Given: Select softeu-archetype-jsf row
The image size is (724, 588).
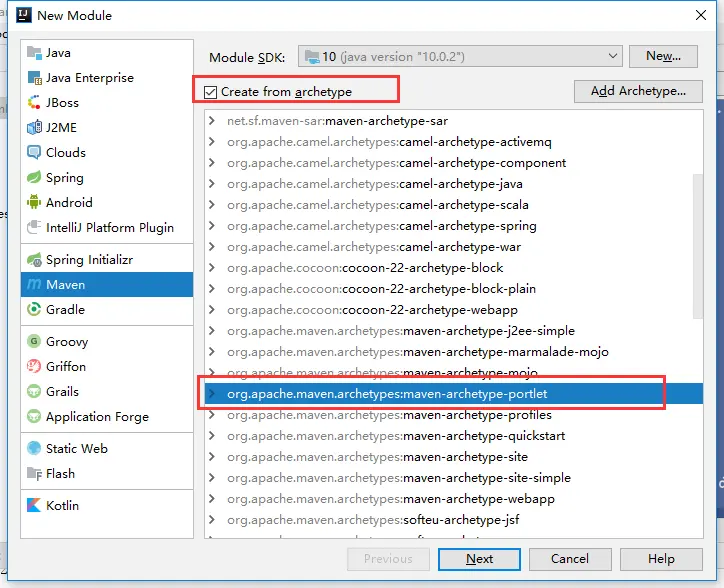Looking at the screenshot, I should 453,520.
